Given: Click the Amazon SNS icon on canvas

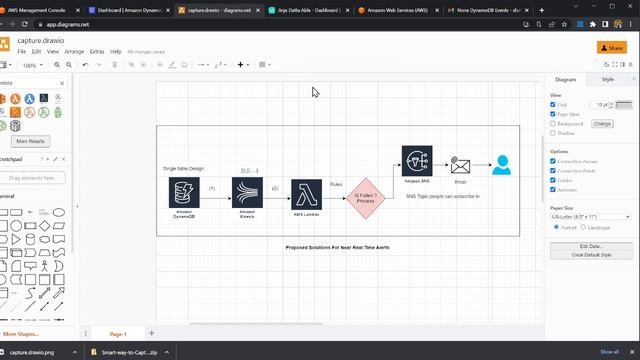Looking at the screenshot, I should tap(417, 161).
